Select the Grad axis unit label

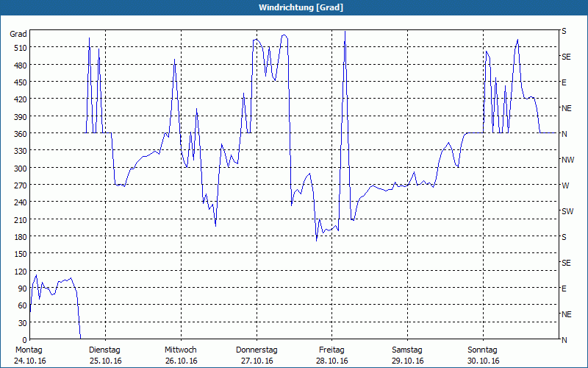18,34
